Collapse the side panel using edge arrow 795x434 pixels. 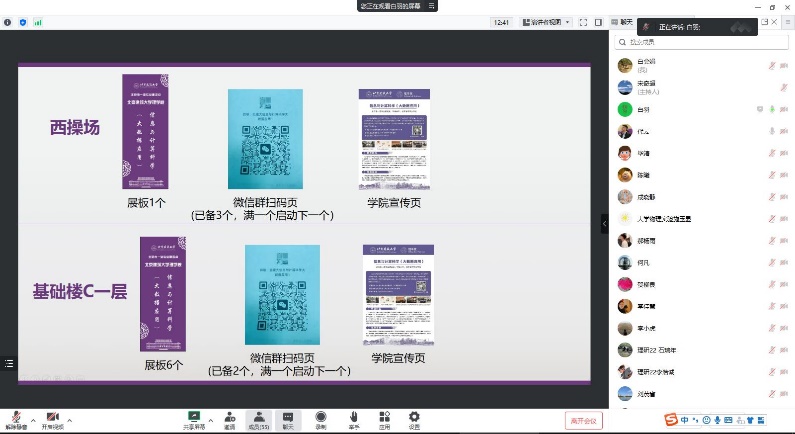click(604, 225)
